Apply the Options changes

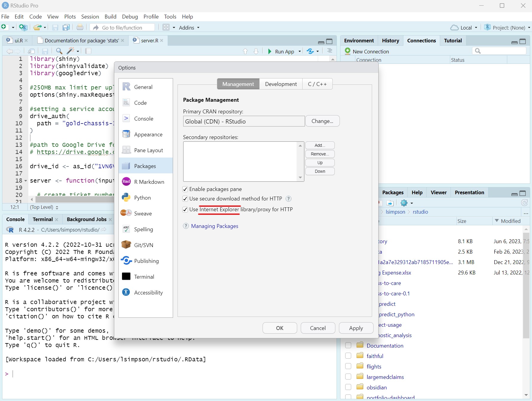pos(356,328)
